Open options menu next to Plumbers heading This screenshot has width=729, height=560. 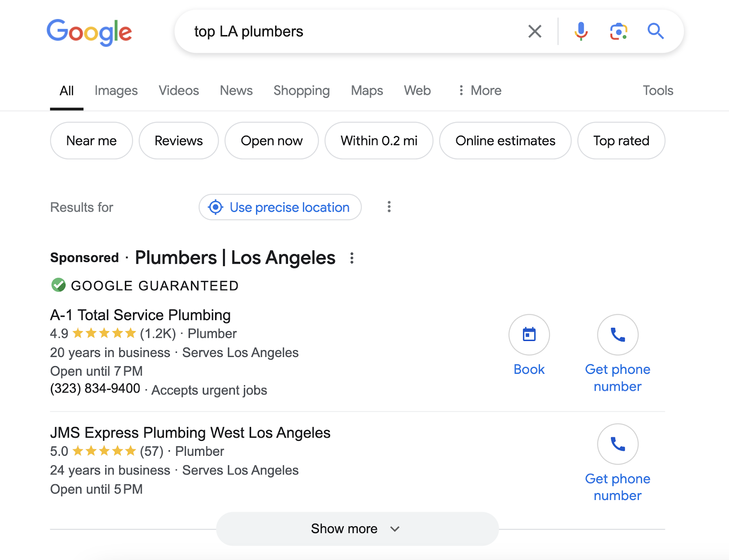pos(352,258)
